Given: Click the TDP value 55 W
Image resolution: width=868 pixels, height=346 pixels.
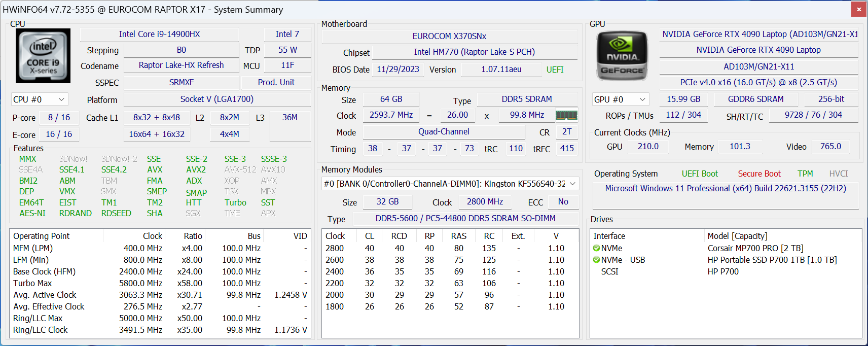Looking at the screenshot, I should [x=287, y=50].
